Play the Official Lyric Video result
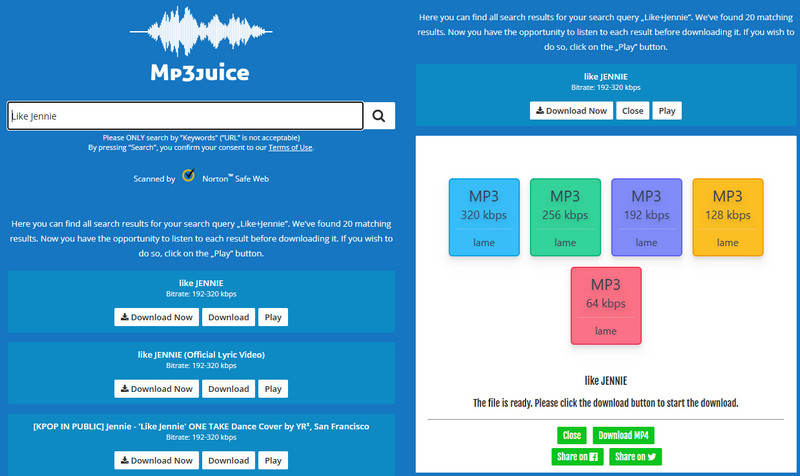Viewport: 800px width, 476px height. click(x=273, y=389)
